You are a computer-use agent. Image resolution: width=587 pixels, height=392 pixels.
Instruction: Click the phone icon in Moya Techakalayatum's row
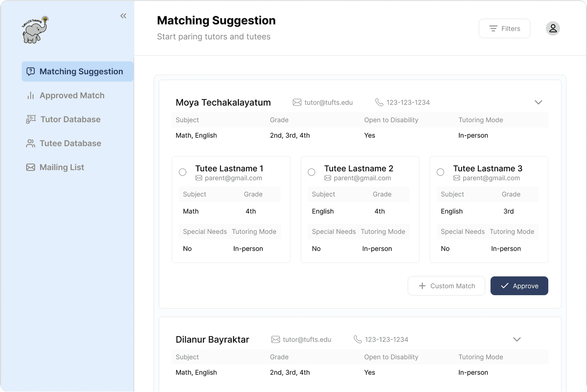click(379, 102)
